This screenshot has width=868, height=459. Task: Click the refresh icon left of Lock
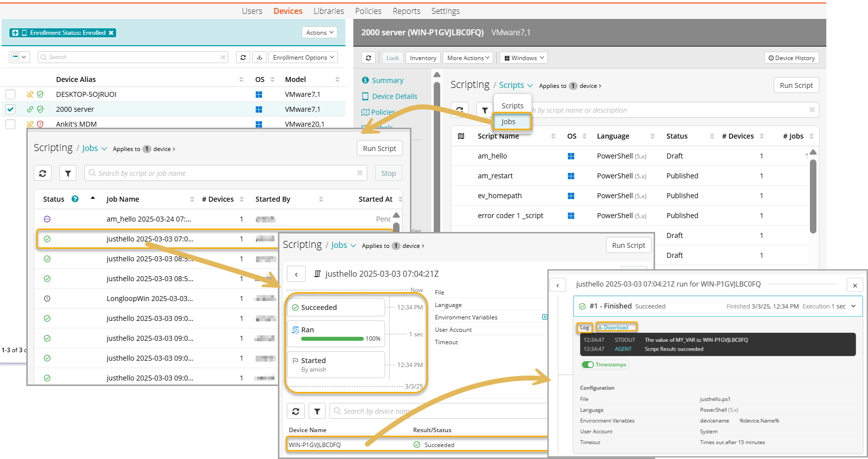click(x=368, y=58)
